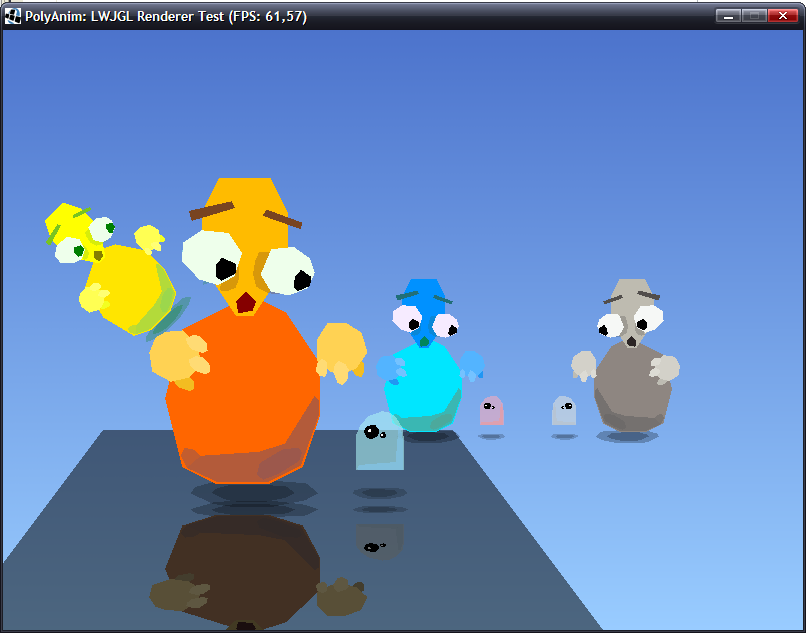Click the disabled maximize button
The image size is (806, 633).
[754, 16]
